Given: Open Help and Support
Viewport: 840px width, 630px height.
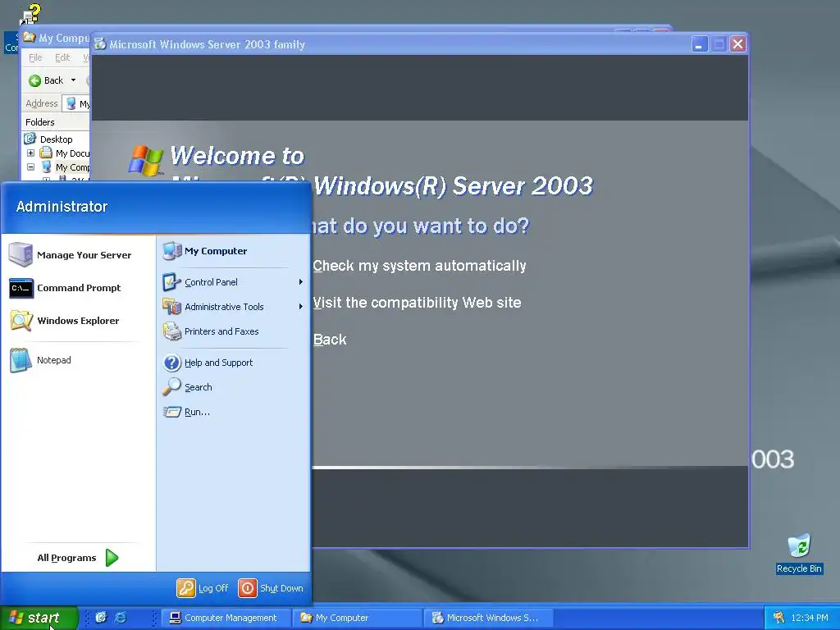Looking at the screenshot, I should [x=232, y=363].
